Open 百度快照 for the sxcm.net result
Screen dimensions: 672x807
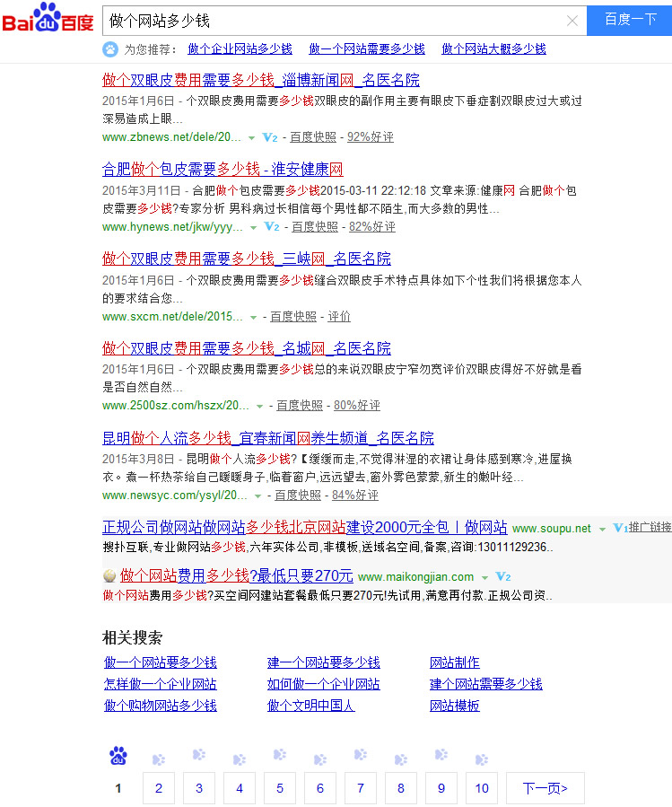pos(293,317)
